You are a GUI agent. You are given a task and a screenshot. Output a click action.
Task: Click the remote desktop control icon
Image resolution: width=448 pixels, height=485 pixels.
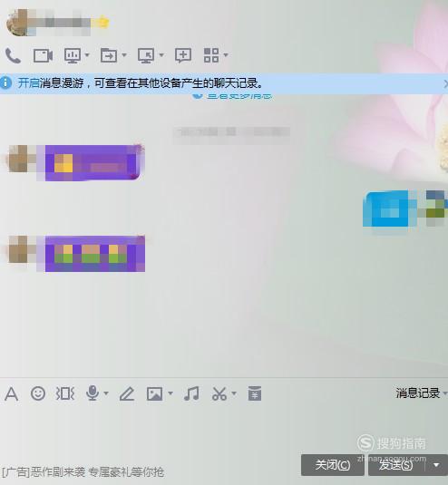point(146,55)
